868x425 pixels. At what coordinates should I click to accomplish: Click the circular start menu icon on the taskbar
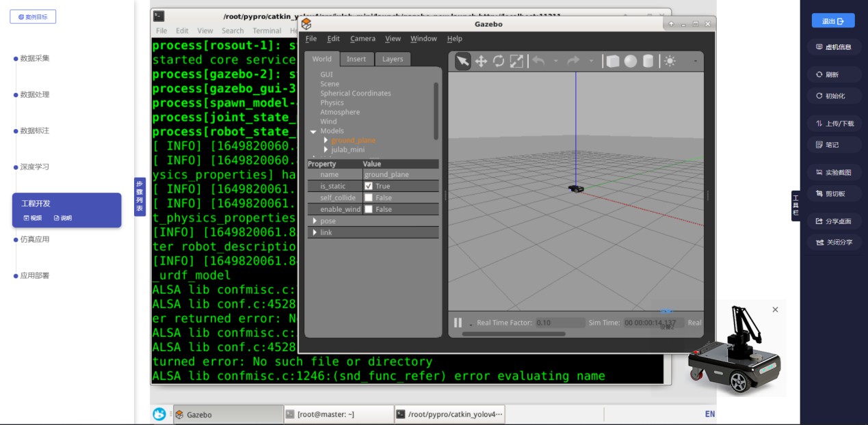pyautogui.click(x=159, y=414)
